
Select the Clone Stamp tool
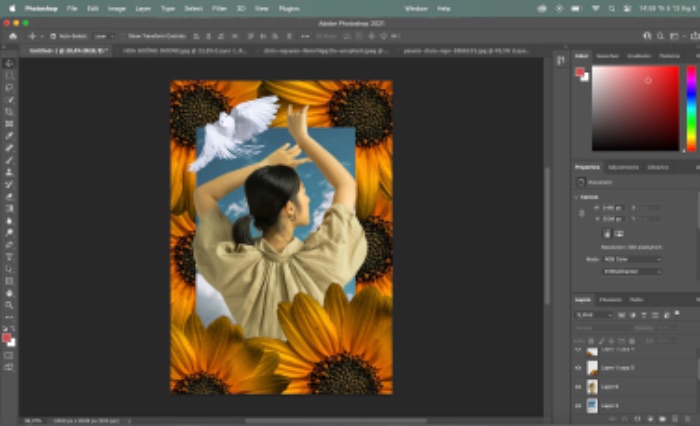(x=9, y=172)
